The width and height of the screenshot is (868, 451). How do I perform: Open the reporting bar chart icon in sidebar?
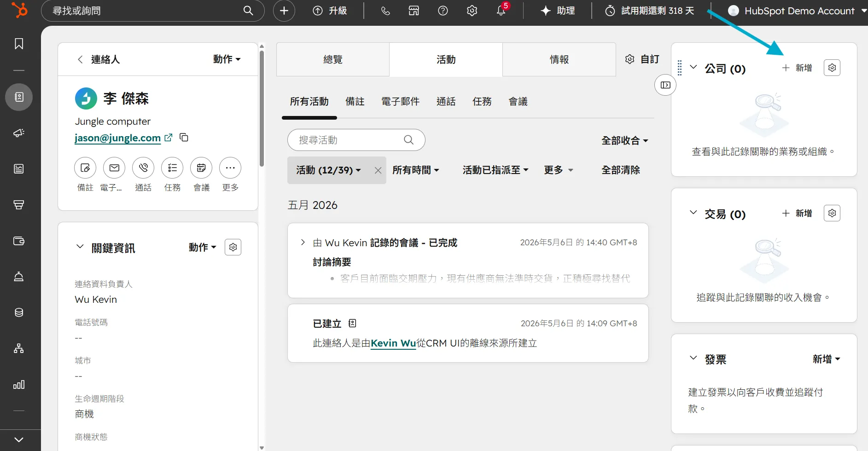19,385
